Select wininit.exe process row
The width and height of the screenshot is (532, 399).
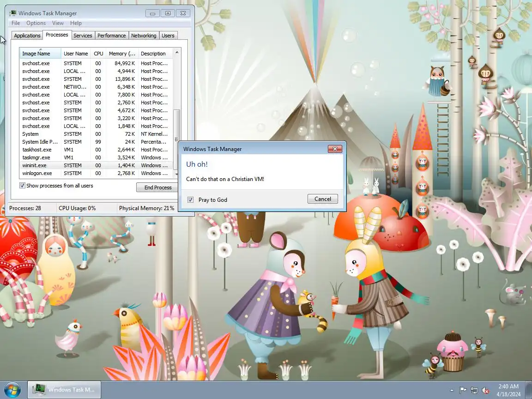(x=97, y=165)
